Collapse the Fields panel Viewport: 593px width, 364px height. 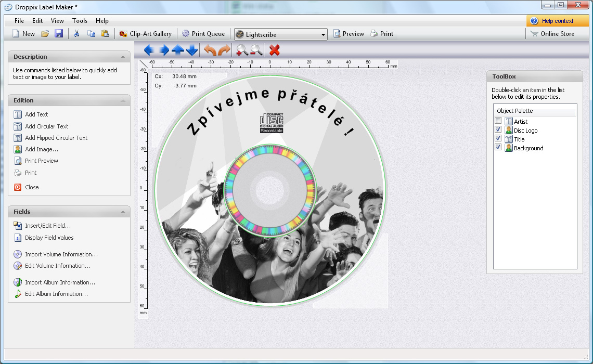123,212
